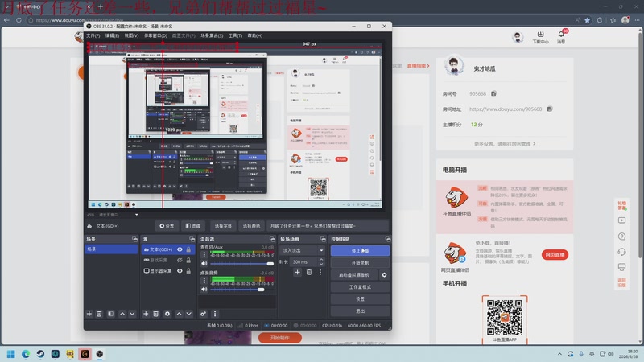The width and height of the screenshot is (644, 362).
Task: Open the 视图(V) menu in OBS
Action: (x=131, y=35)
